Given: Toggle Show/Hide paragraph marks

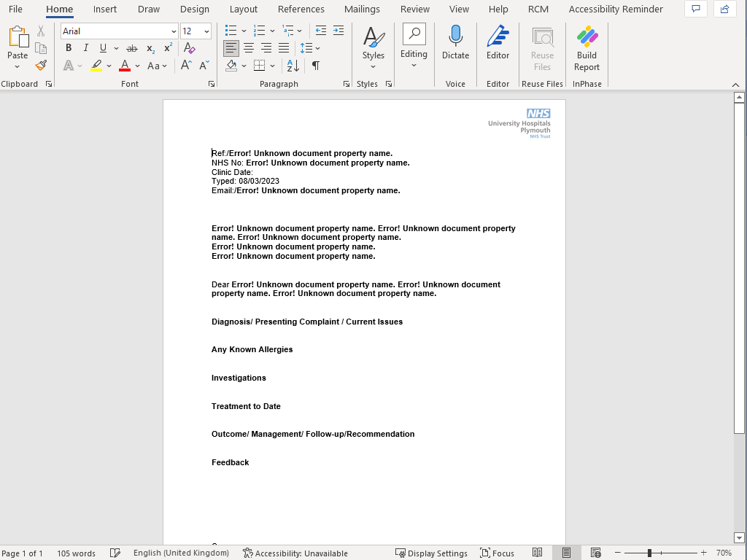Looking at the screenshot, I should (315, 66).
